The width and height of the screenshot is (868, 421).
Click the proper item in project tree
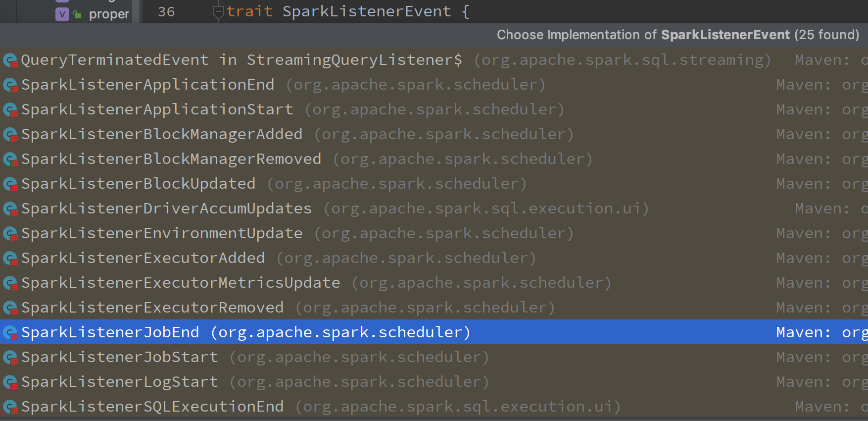108,14
